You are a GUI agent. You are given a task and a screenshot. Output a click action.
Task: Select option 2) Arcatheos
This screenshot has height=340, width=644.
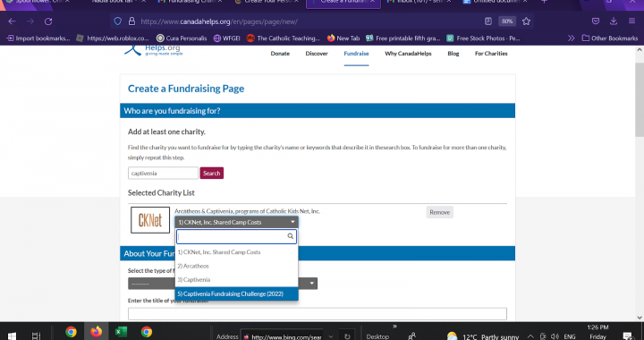(x=236, y=266)
